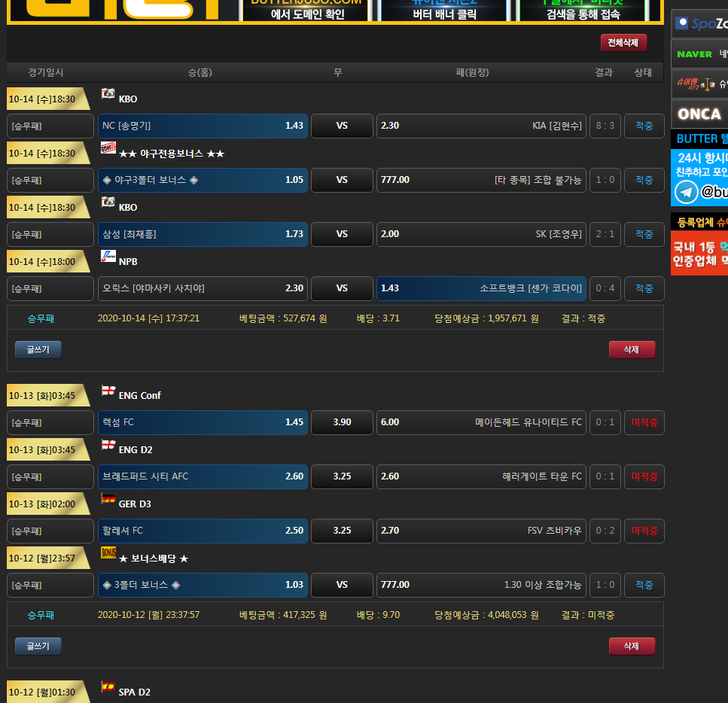Screen dimensions: 728x703
Task: Click the BONUS icon next to 보너스베딩
Action: click(x=108, y=553)
